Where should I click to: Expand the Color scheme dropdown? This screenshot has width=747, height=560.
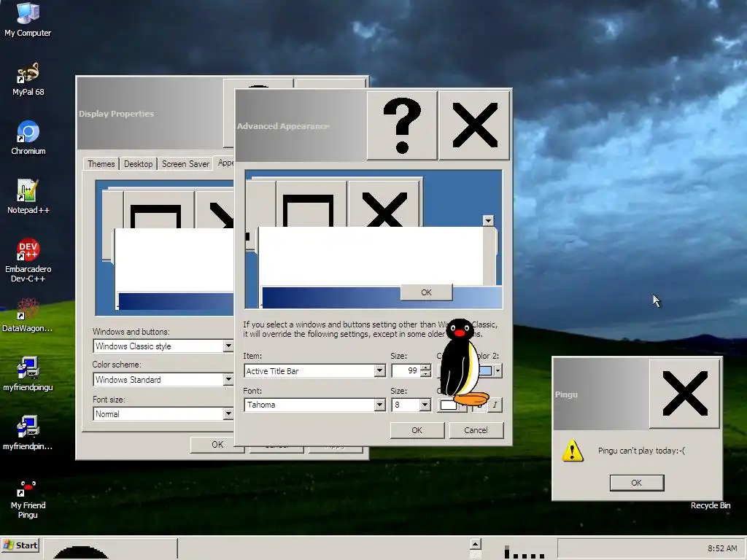click(228, 379)
